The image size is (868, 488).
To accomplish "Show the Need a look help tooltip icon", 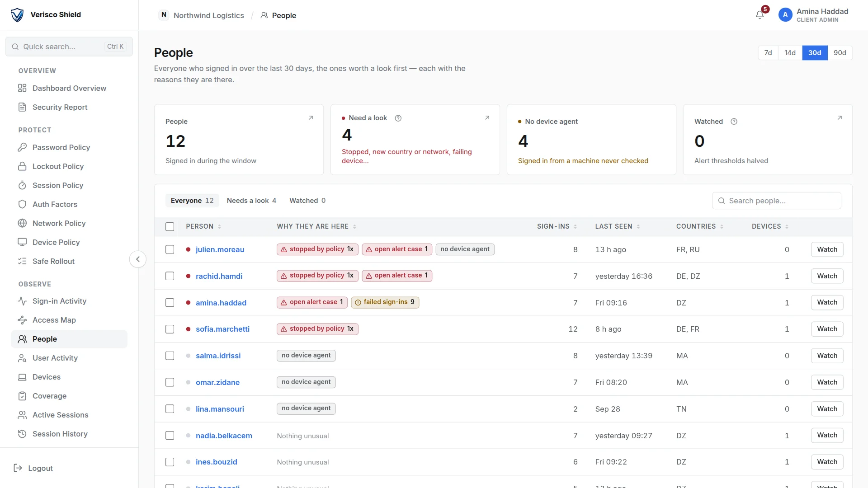I will [398, 118].
